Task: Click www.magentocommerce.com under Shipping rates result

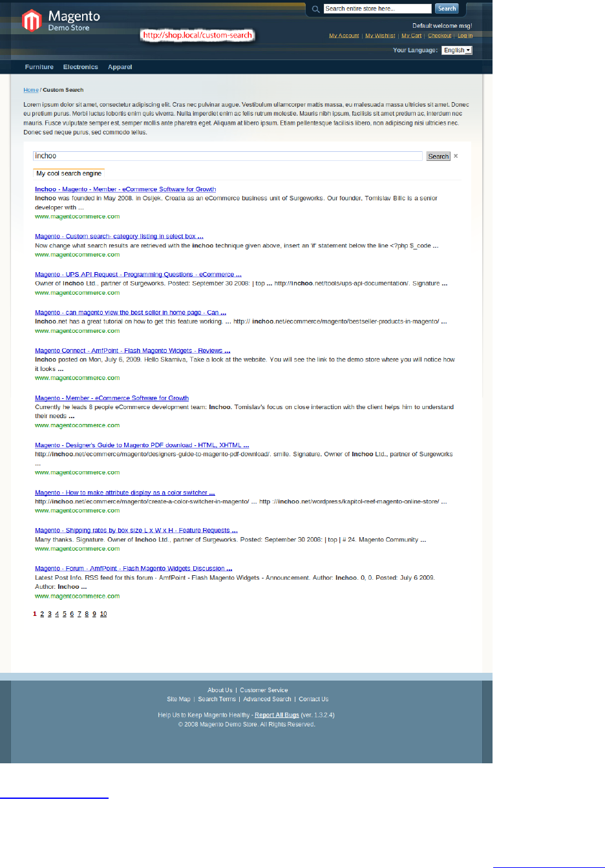Action: pyautogui.click(x=77, y=549)
